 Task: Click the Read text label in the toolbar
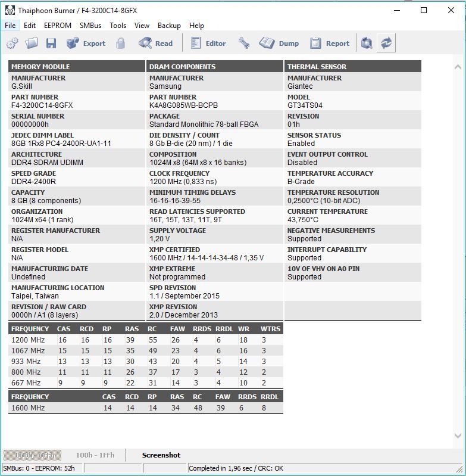tap(164, 43)
